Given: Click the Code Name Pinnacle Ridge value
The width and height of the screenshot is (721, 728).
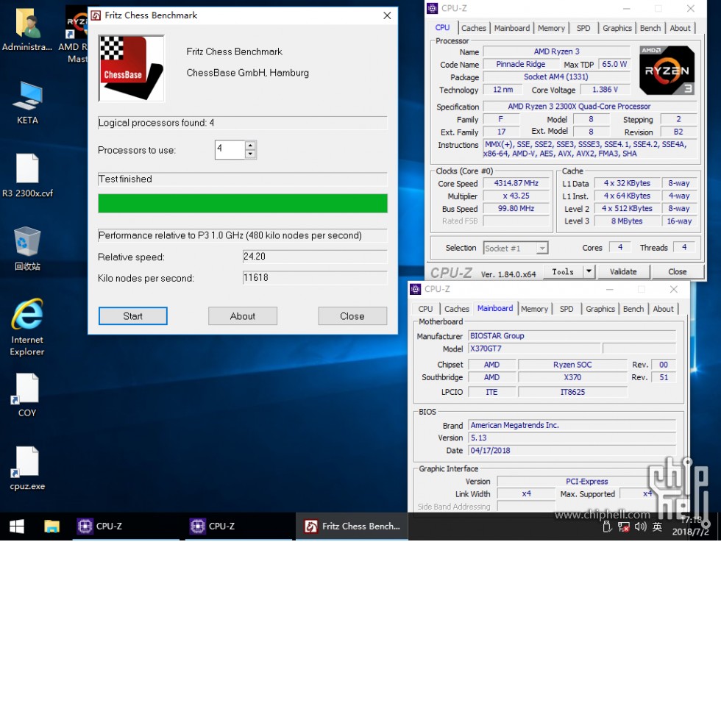Looking at the screenshot, I should (520, 64).
